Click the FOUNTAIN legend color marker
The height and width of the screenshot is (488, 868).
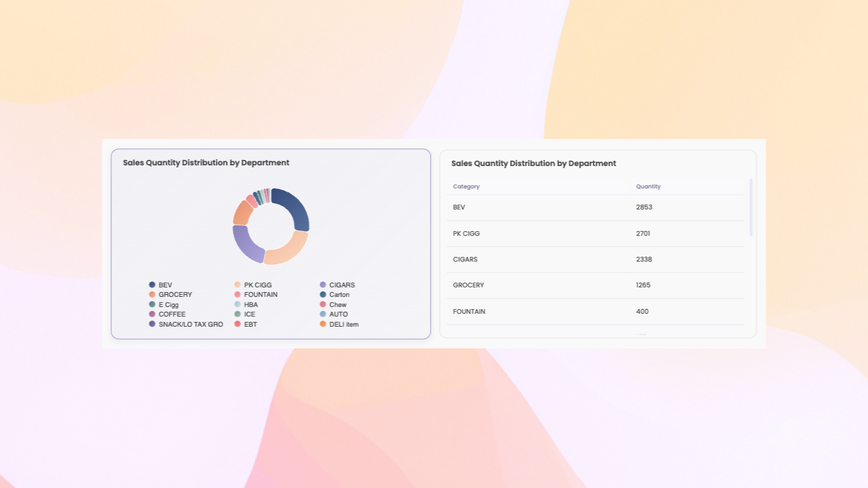coord(238,294)
